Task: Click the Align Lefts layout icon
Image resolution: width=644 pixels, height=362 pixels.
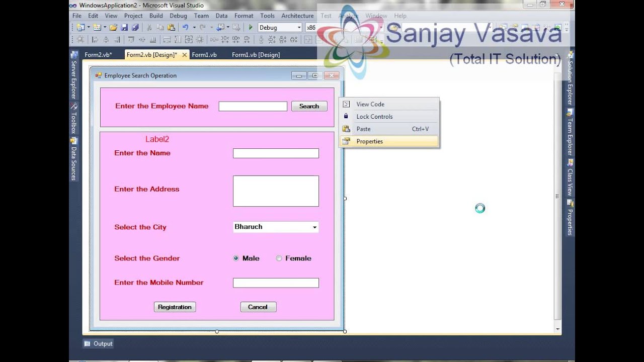Action: (95, 40)
